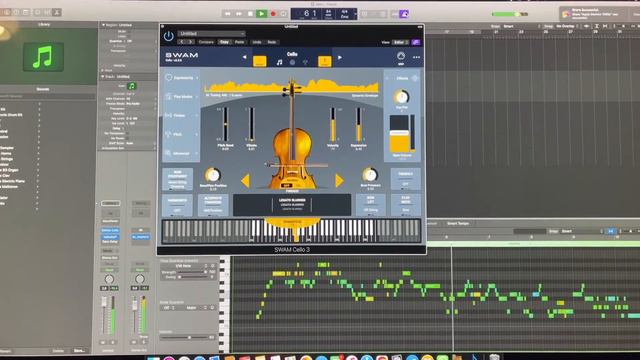Toggle the Tremolo Off option box
640x360 pixels.
405,179
